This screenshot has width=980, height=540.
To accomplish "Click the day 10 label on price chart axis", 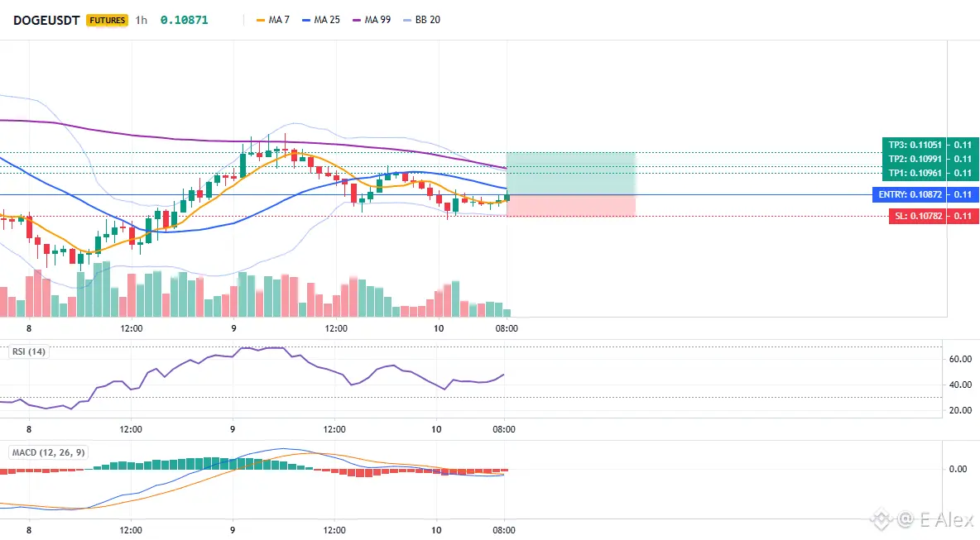I will point(439,328).
